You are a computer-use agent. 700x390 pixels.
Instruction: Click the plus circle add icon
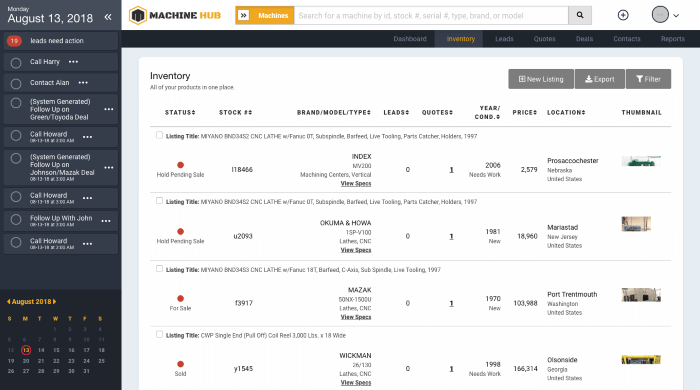tap(623, 15)
